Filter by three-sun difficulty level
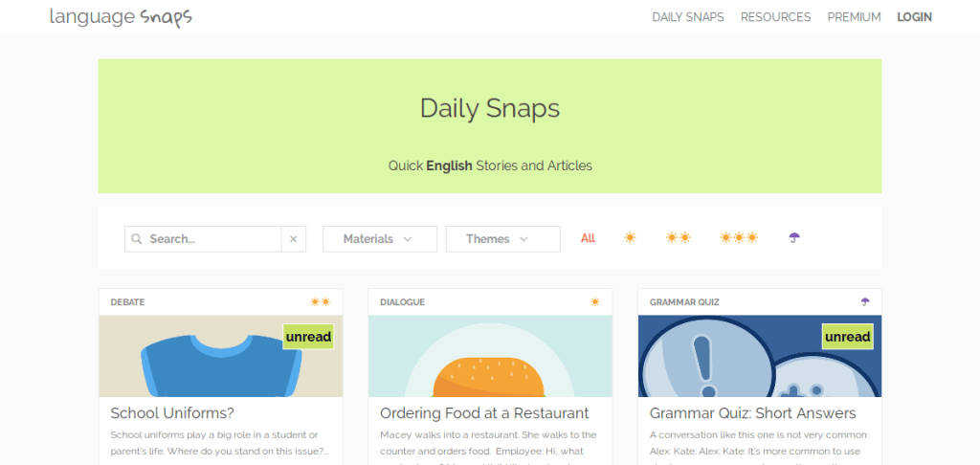Image resolution: width=980 pixels, height=465 pixels. 739,238
